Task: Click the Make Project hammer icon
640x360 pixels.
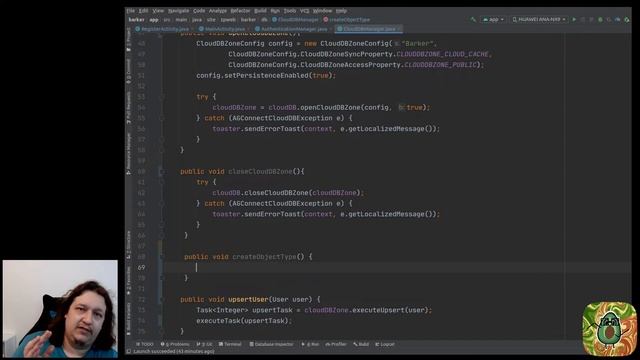Action: coord(473,20)
